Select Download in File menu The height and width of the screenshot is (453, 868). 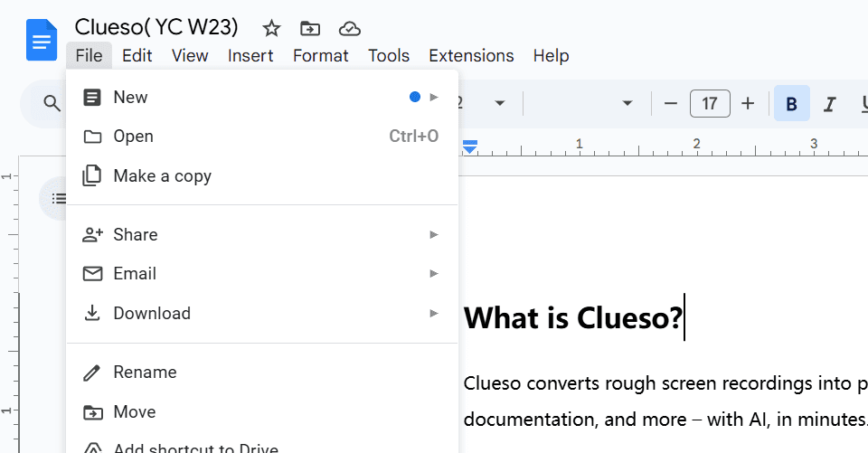[x=262, y=314]
